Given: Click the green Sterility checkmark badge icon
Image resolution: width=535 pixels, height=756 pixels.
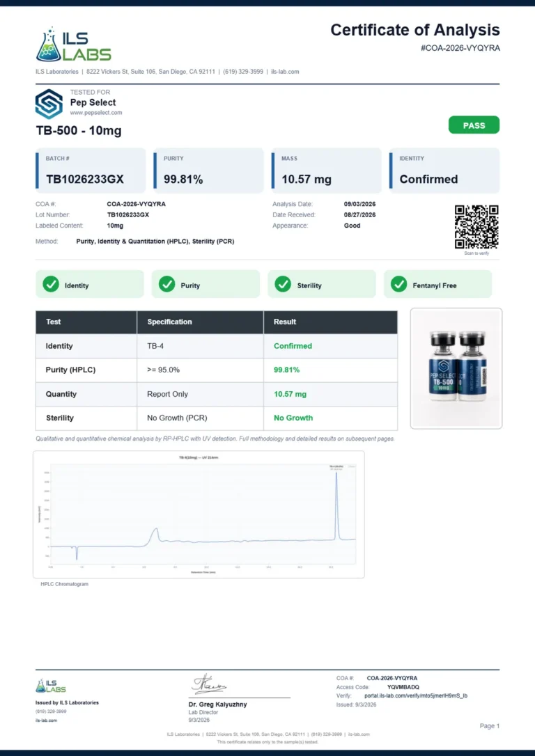Looking at the screenshot, I should click(283, 285).
